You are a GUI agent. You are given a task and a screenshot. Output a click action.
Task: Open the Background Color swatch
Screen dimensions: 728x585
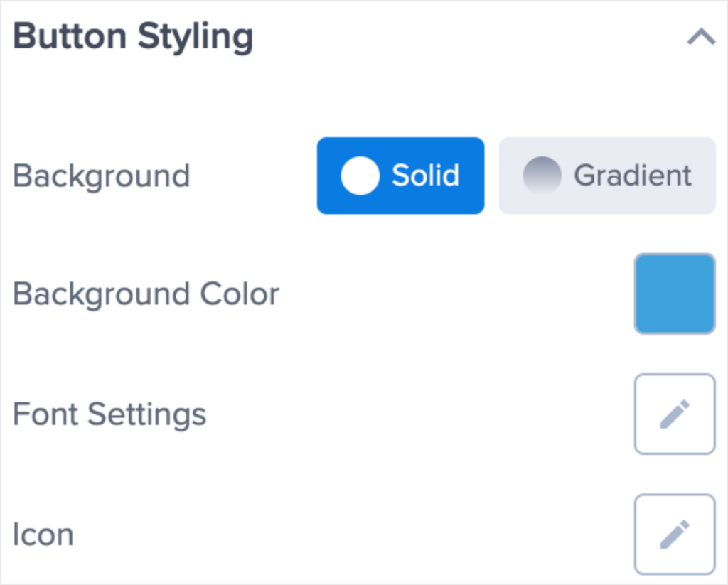(x=674, y=294)
